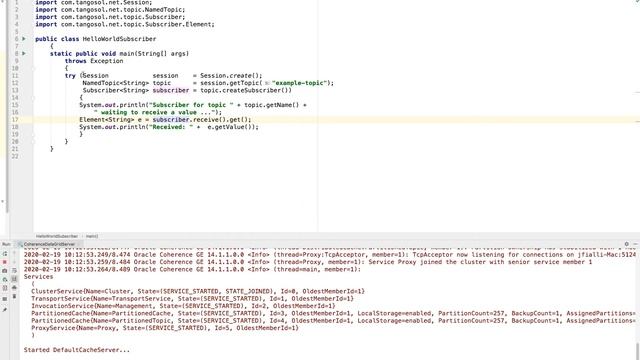Image resolution: width=640 pixels, height=360 pixels.
Task: Click import line for Subscriber.Element
Action: click(x=124, y=24)
